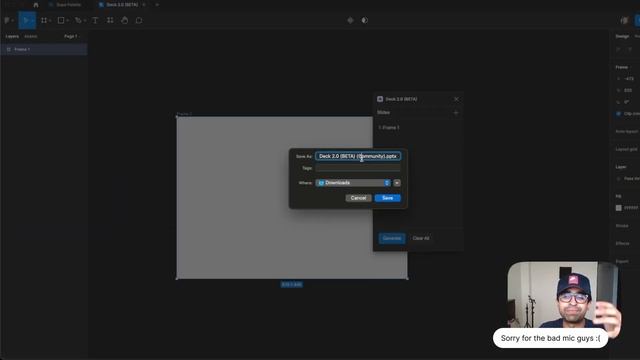Click the Save As filename field
The width and height of the screenshot is (640, 360).
[358, 156]
